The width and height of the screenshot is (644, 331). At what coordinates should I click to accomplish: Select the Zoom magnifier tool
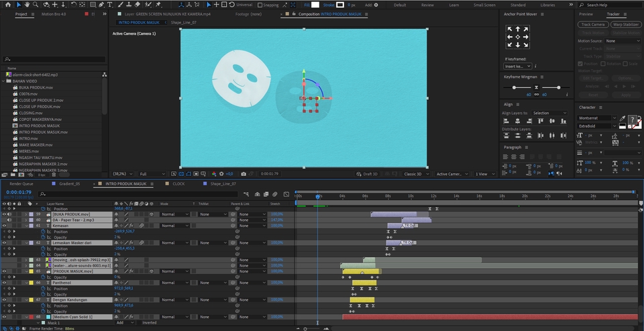coord(36,5)
